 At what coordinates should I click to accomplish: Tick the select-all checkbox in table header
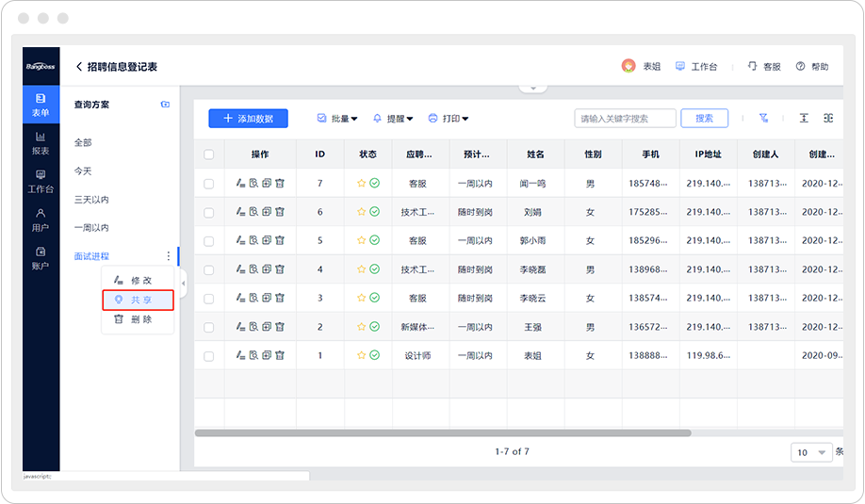coord(209,154)
